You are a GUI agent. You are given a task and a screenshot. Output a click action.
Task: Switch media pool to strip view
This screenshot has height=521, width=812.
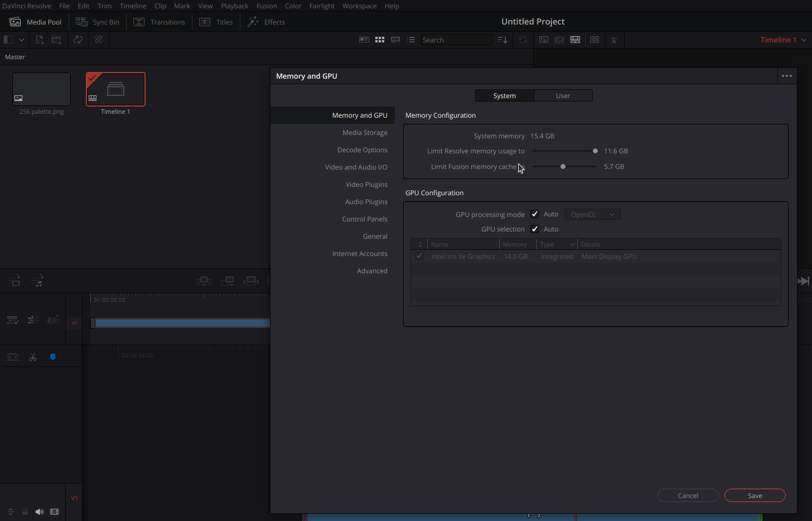pyautogui.click(x=395, y=40)
